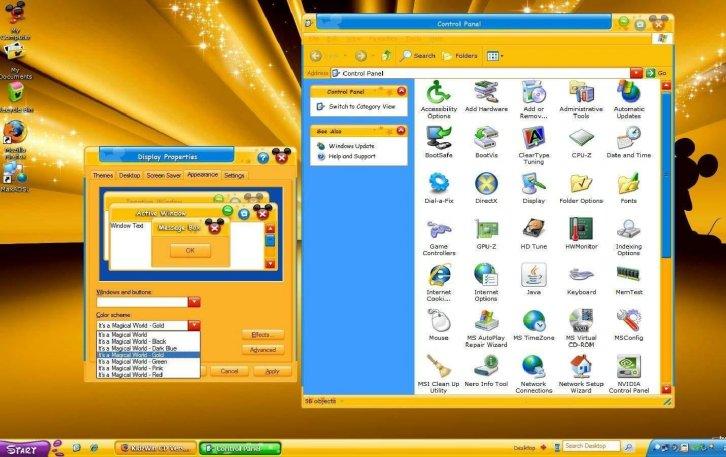Open HD Tune icon
726x457 pixels.
click(533, 233)
